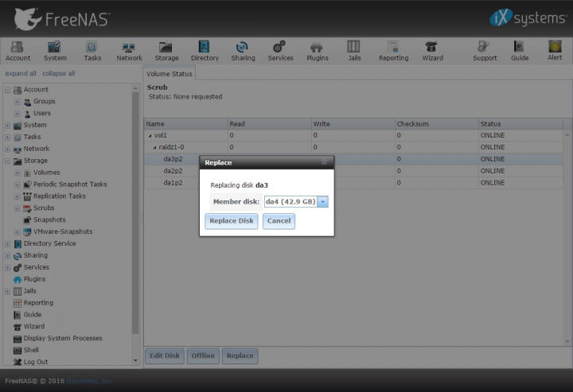This screenshot has width=573, height=392.
Task: Click the Offline button
Action: pyautogui.click(x=203, y=356)
